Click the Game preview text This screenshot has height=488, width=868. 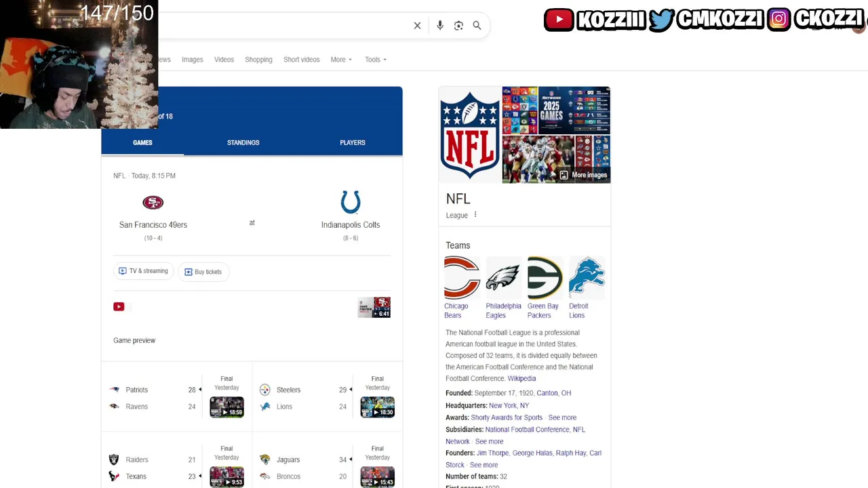tap(134, 340)
